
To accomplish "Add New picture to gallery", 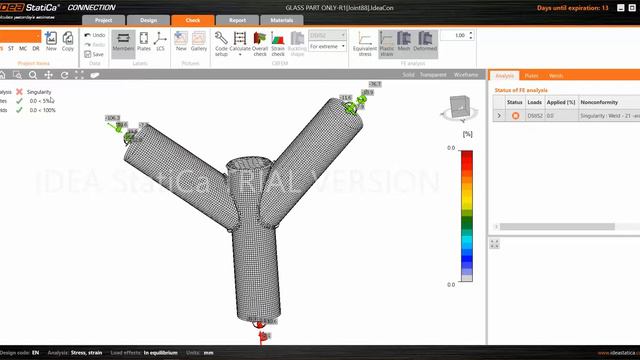I will [181, 42].
